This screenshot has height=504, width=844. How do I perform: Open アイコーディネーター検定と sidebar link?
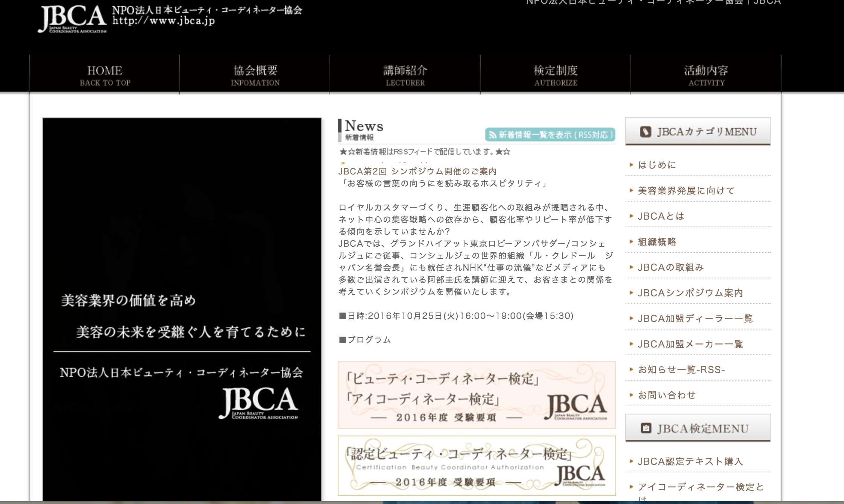[x=700, y=487]
